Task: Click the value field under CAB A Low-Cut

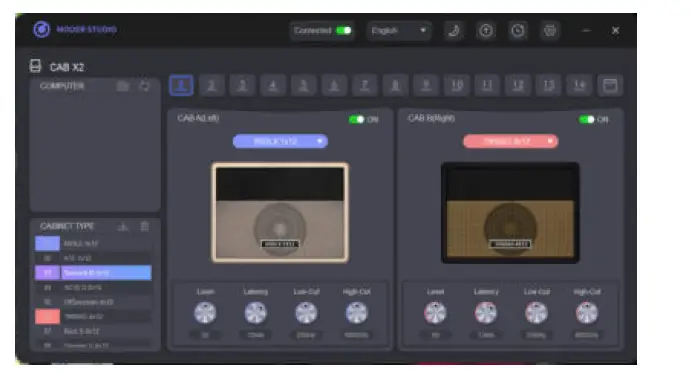Action: (306, 335)
